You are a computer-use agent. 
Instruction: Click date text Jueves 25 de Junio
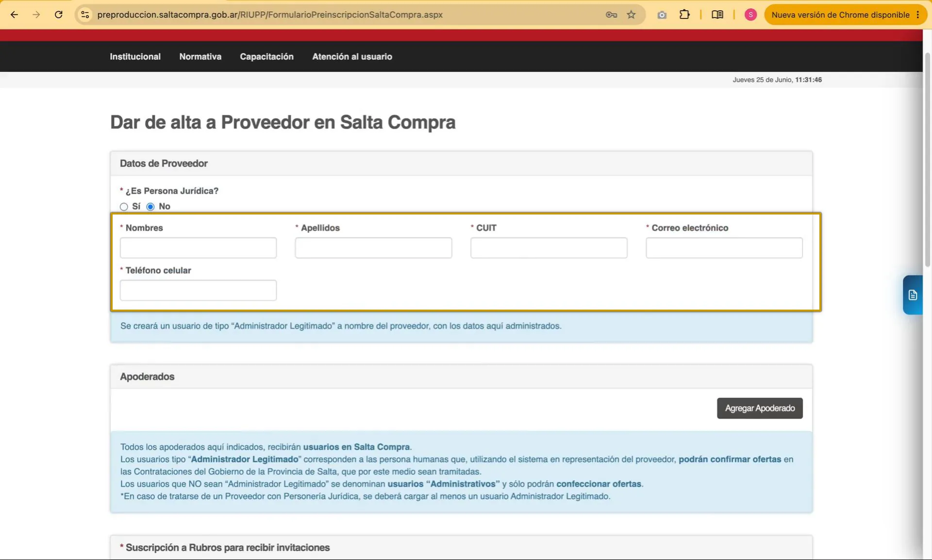point(762,80)
